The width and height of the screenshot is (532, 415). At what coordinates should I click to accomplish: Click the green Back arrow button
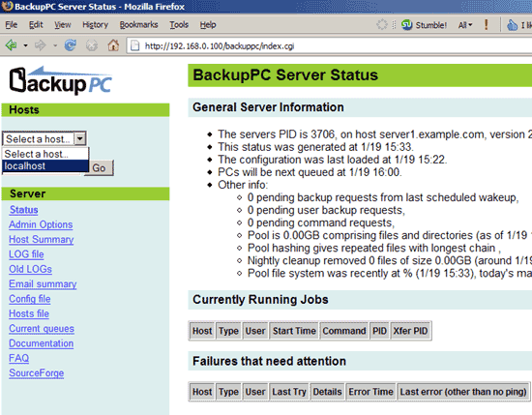[12, 44]
